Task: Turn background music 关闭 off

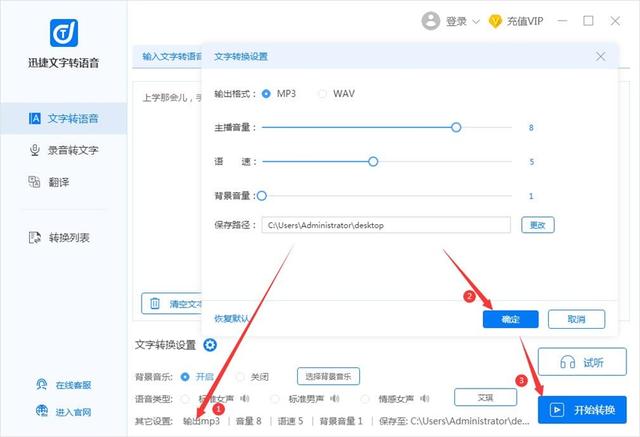Action: point(240,377)
